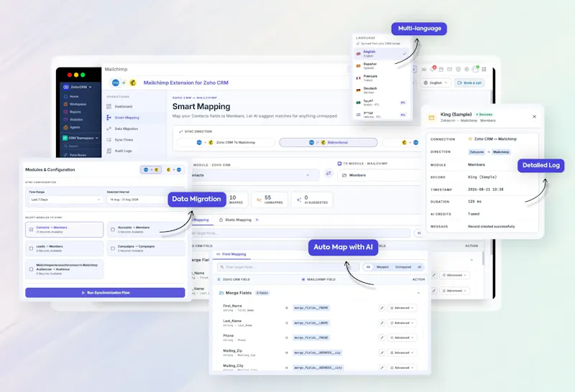Edit the Phone mapping pencil icon

tap(382, 337)
